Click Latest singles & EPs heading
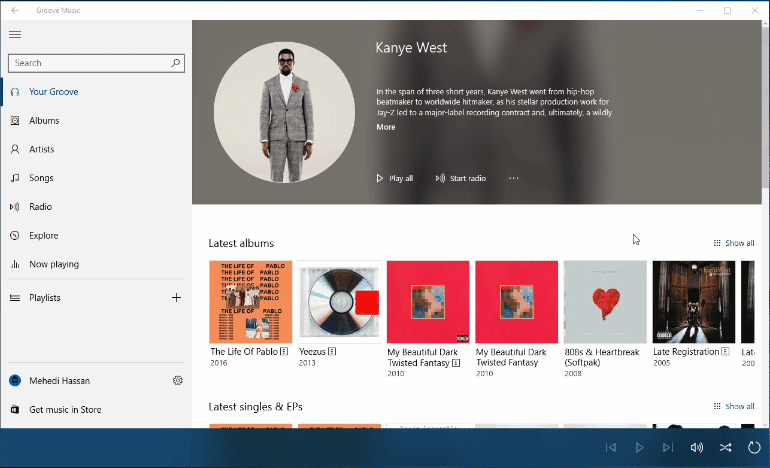 click(255, 407)
